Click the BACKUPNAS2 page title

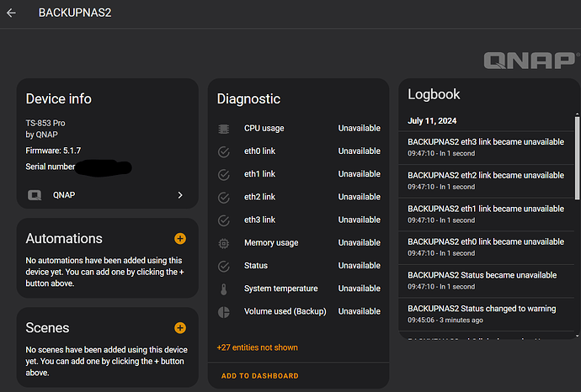(x=75, y=13)
